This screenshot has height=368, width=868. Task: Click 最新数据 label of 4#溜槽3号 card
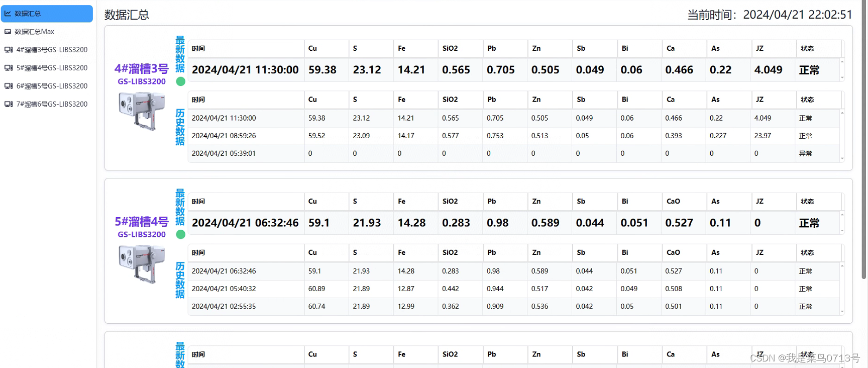[x=180, y=54]
